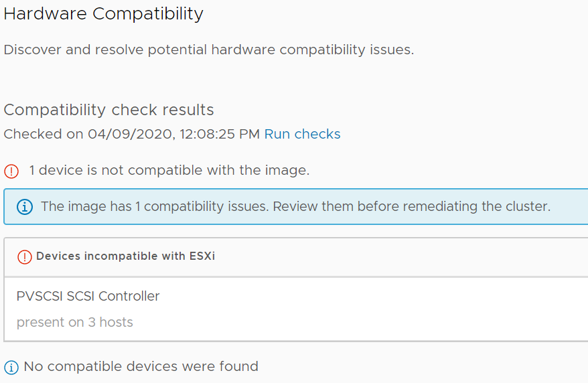Click the 'present on 3 hosts' text
Viewport: 588px width, 383px height.
[x=74, y=322]
